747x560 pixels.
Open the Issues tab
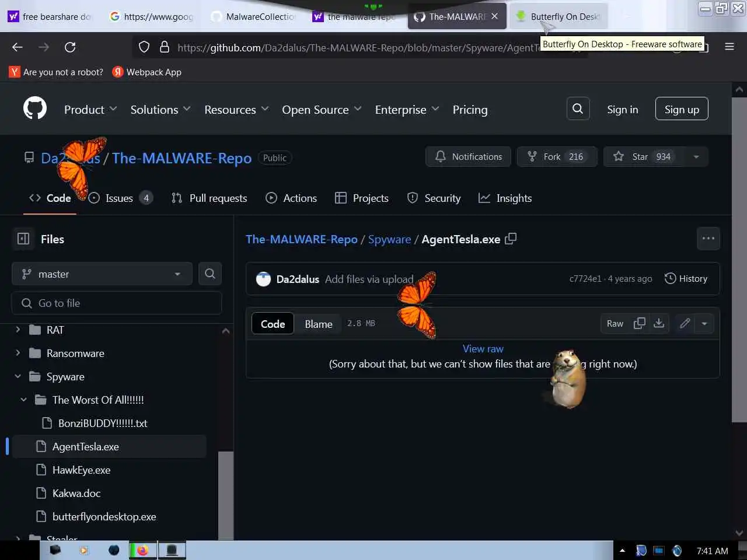tap(120, 198)
